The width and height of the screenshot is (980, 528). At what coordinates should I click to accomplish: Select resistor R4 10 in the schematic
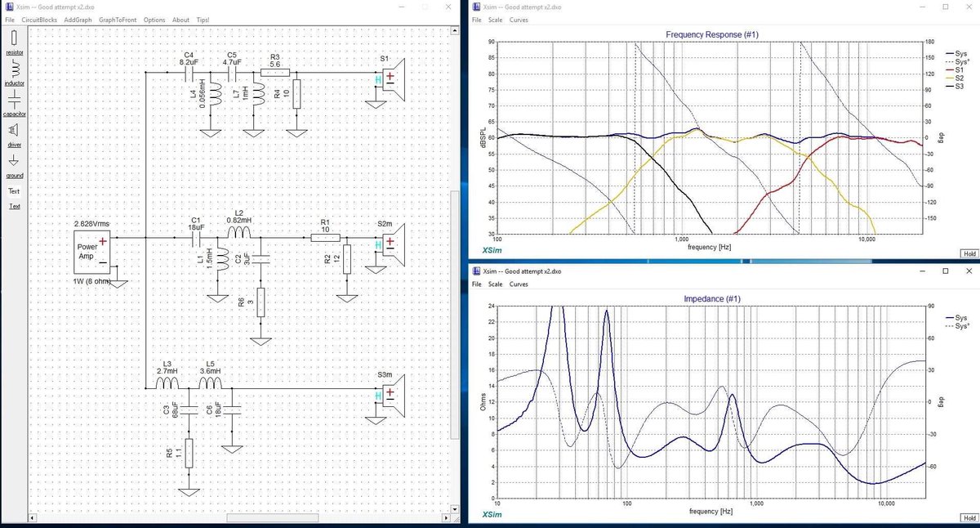297,94
